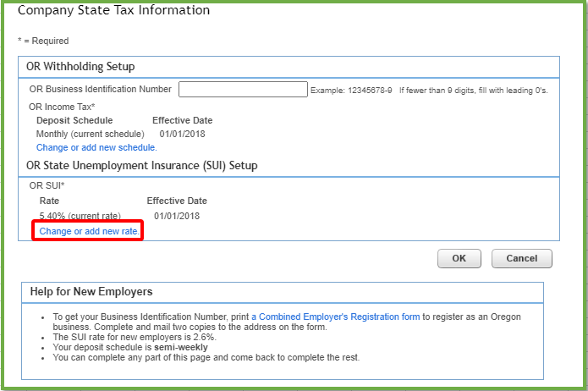The image size is (588, 391).
Task: Click the OR Business Identification Number field
Action: click(243, 90)
